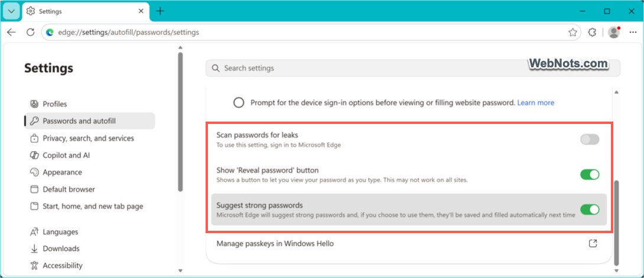The image size is (644, 278).
Task: Click sidebar scrollbar down arrow
Action: (180, 270)
